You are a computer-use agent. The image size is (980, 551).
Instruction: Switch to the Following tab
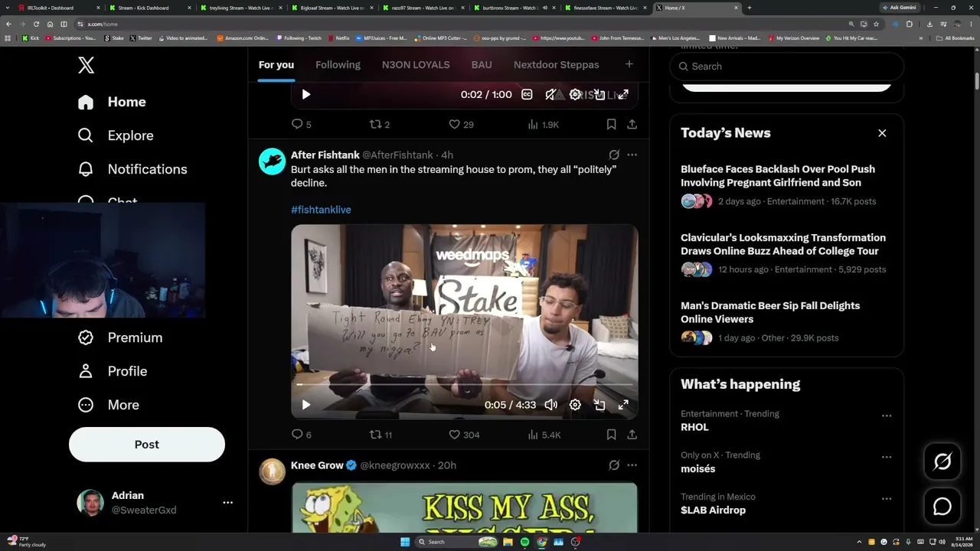pyautogui.click(x=338, y=65)
